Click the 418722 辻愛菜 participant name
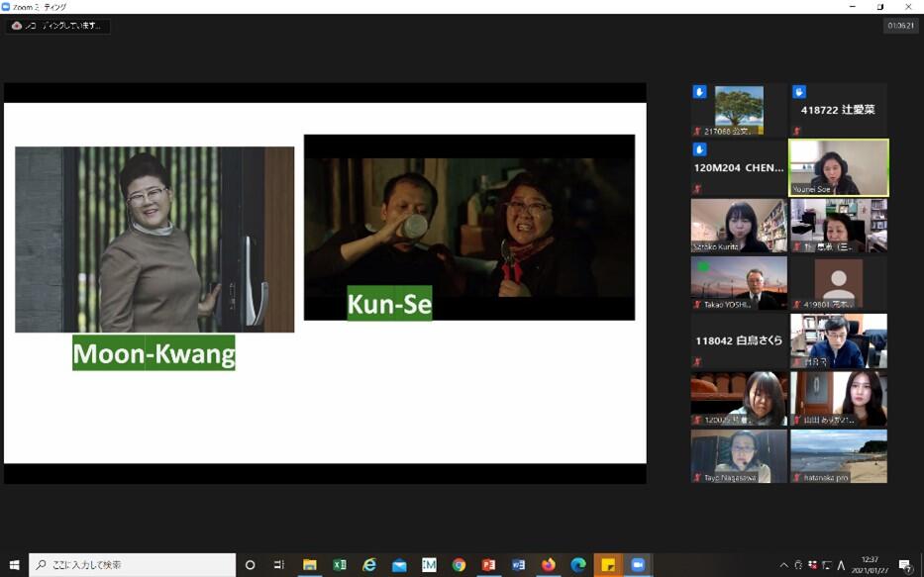This screenshot has width=924, height=577. (x=838, y=110)
